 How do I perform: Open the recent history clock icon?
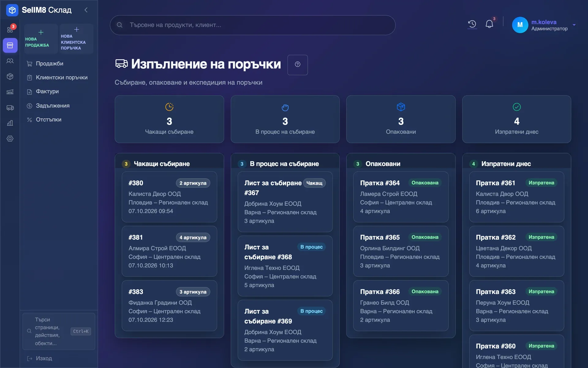pos(472,24)
